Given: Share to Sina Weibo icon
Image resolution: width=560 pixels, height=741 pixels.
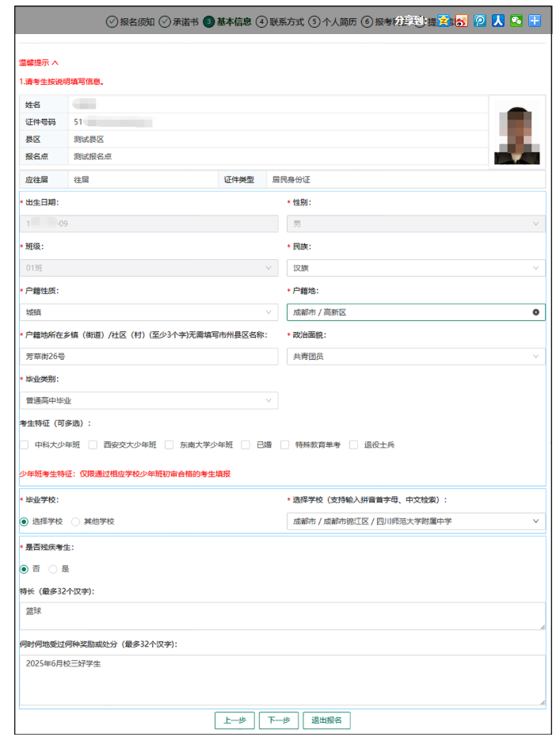Looking at the screenshot, I should (x=462, y=21).
